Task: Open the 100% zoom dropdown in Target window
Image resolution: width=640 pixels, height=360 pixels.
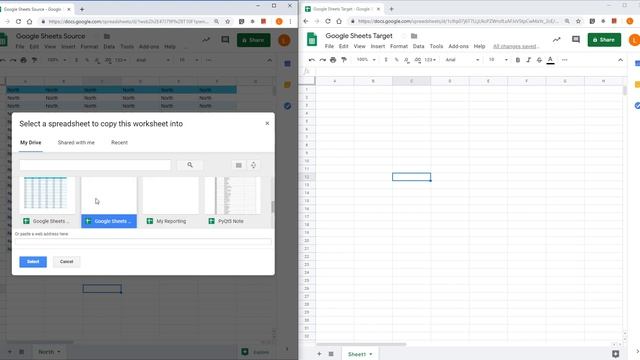Action: pyautogui.click(x=366, y=60)
